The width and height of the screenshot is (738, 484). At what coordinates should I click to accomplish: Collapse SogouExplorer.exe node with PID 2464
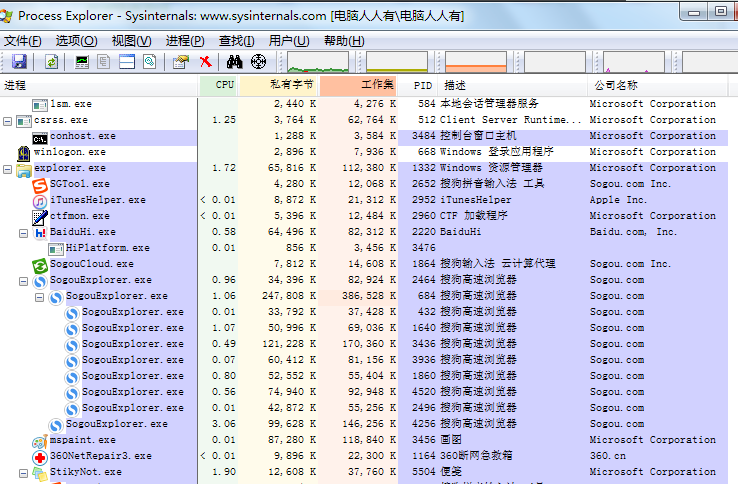(23, 281)
